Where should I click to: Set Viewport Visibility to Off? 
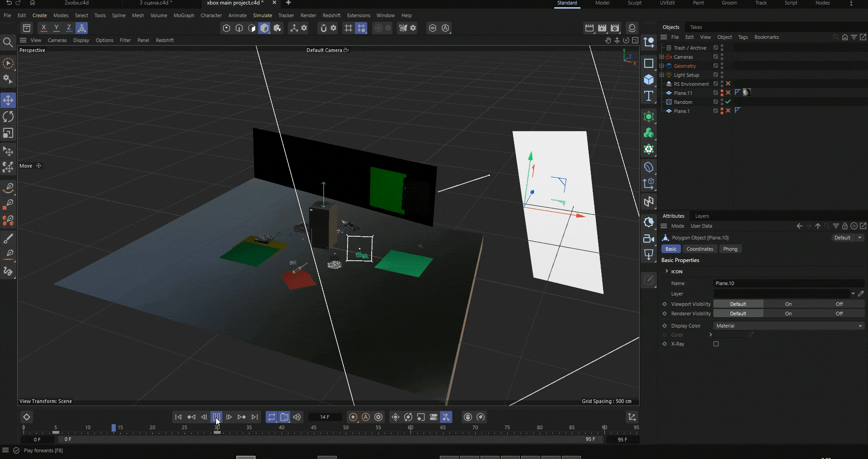tap(839, 304)
